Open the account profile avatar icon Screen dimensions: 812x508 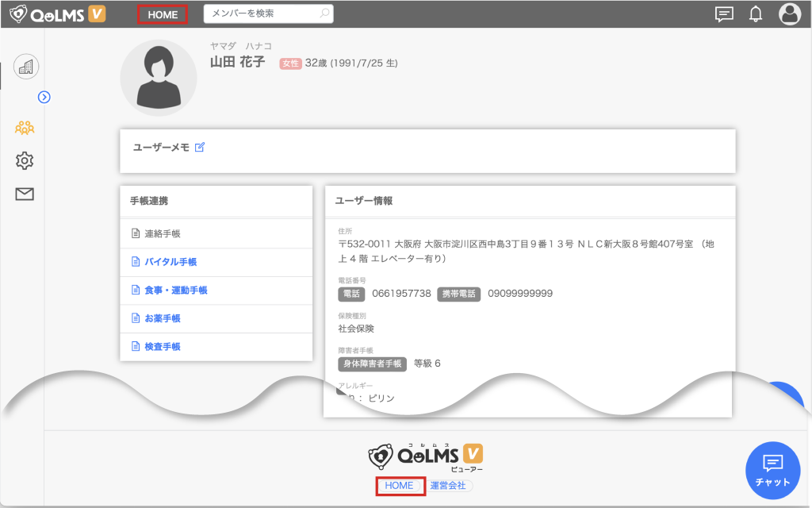click(790, 13)
